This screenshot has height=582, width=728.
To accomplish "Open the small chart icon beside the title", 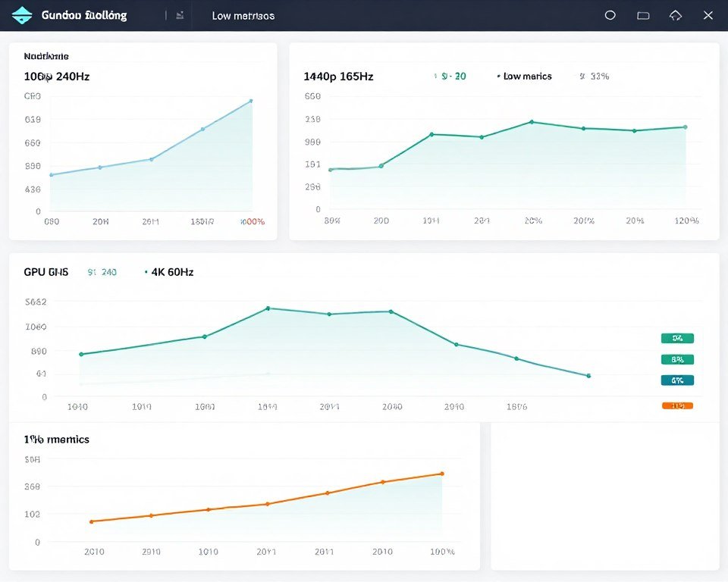I will pyautogui.click(x=180, y=14).
